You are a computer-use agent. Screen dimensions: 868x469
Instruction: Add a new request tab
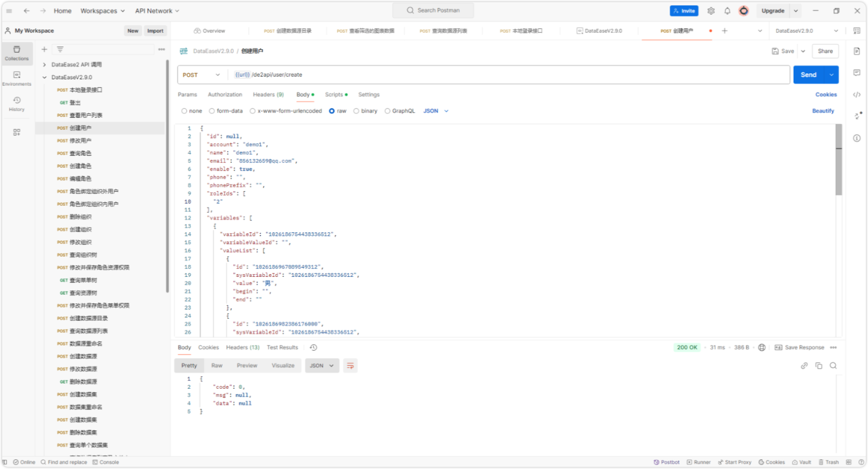[725, 31]
